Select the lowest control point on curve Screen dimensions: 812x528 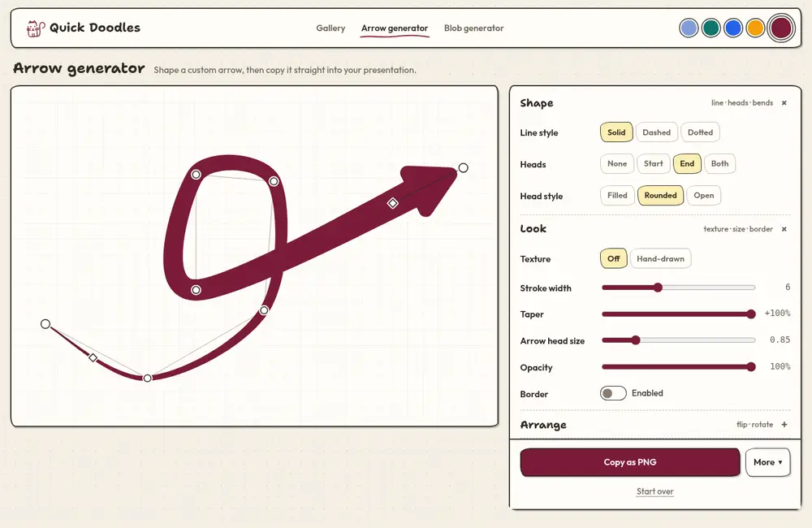(x=148, y=379)
